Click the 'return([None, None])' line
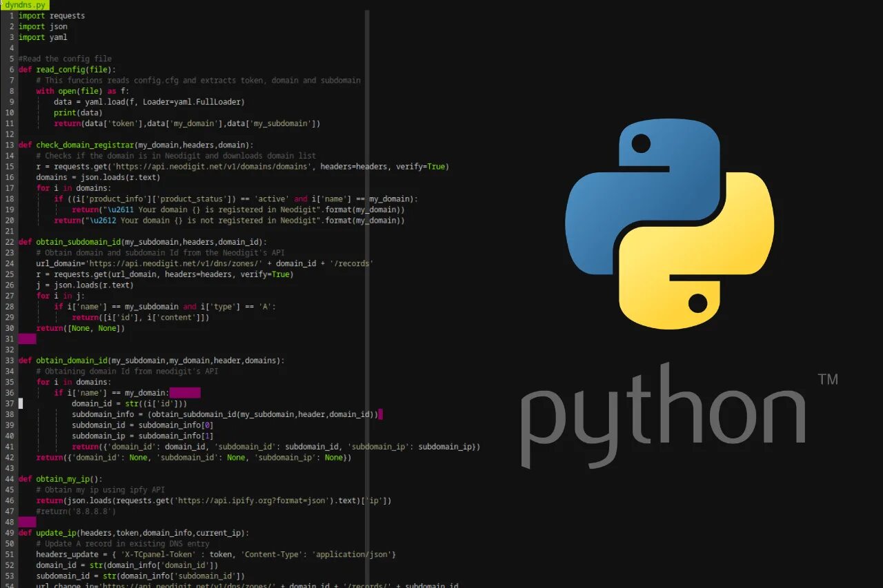The width and height of the screenshot is (883, 588). tap(81, 328)
